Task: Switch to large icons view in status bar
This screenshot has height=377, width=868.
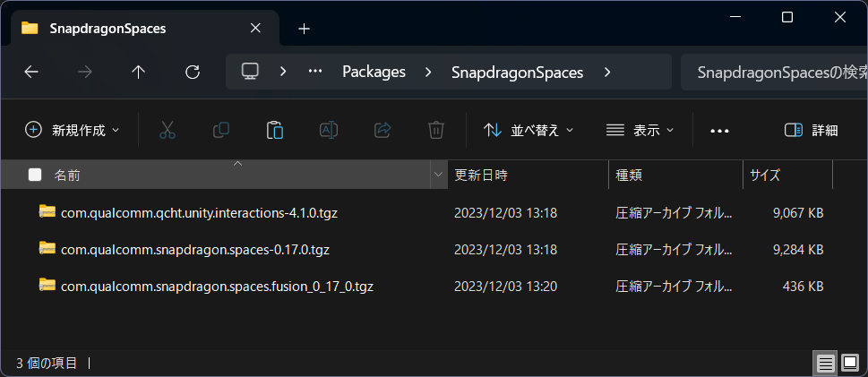Action: tap(849, 364)
